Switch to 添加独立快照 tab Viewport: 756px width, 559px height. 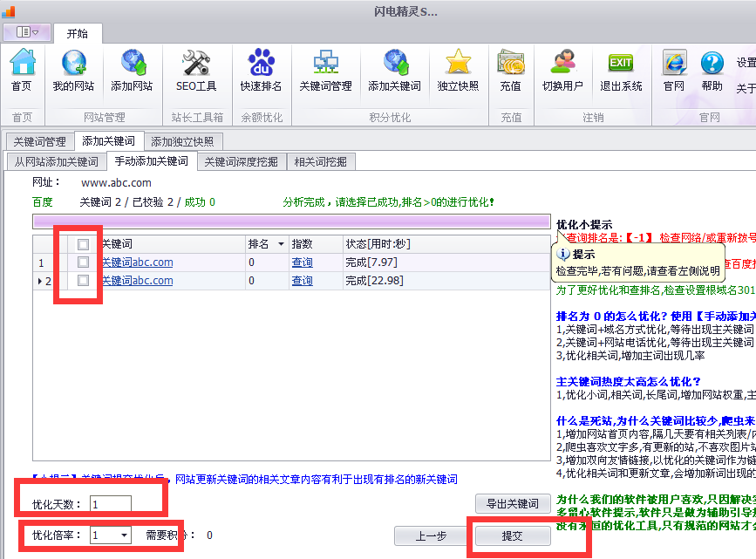pyautogui.click(x=183, y=141)
